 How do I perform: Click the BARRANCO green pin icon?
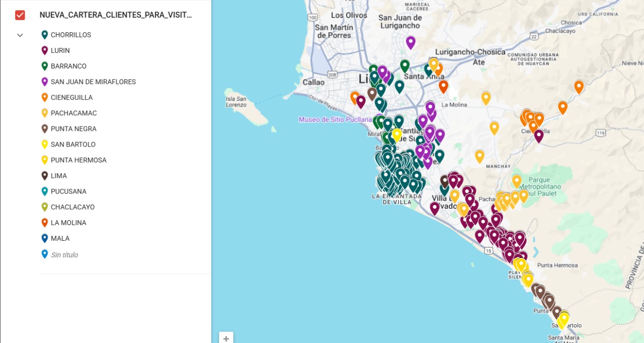click(44, 66)
